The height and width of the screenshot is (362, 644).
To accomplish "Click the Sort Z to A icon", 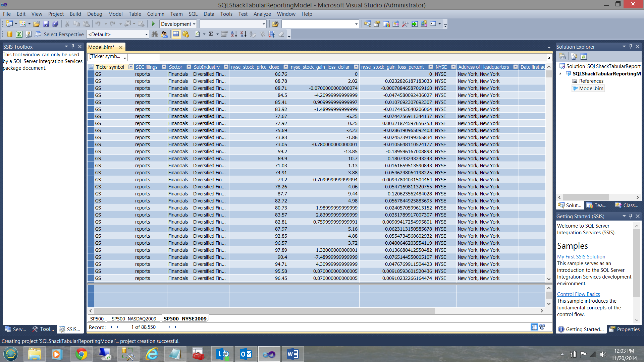I will (243, 34).
